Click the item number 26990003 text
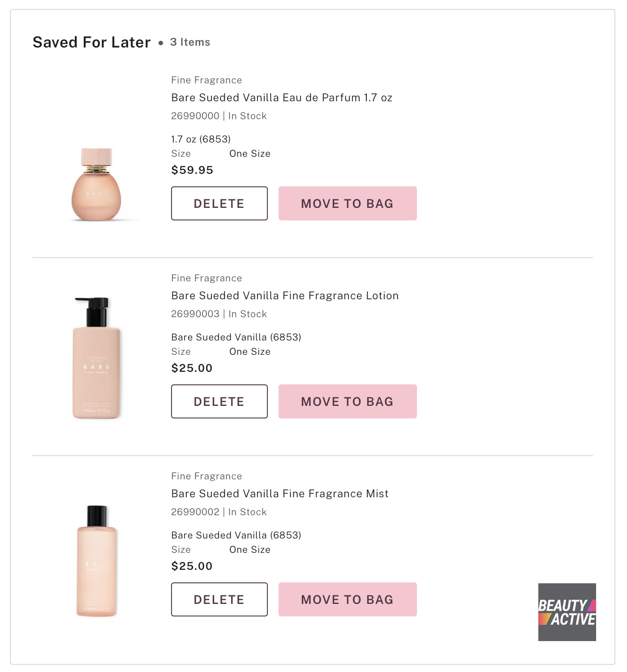The height and width of the screenshot is (672, 627). [195, 314]
